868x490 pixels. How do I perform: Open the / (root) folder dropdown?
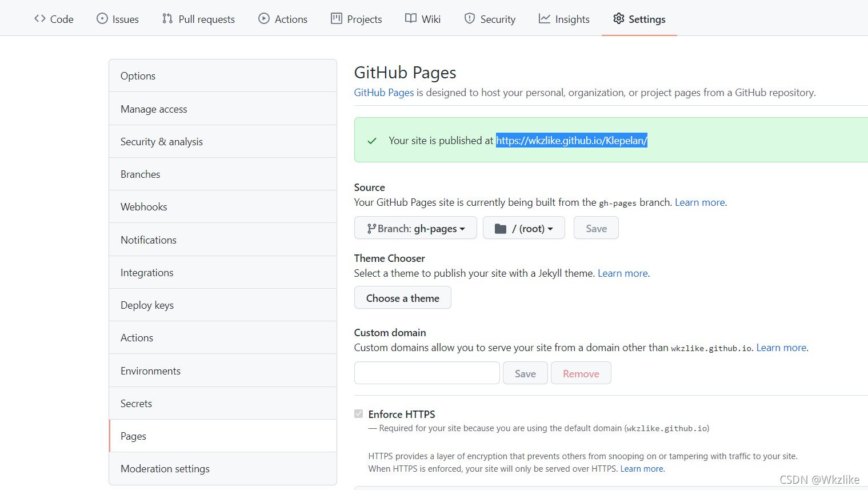pos(524,228)
